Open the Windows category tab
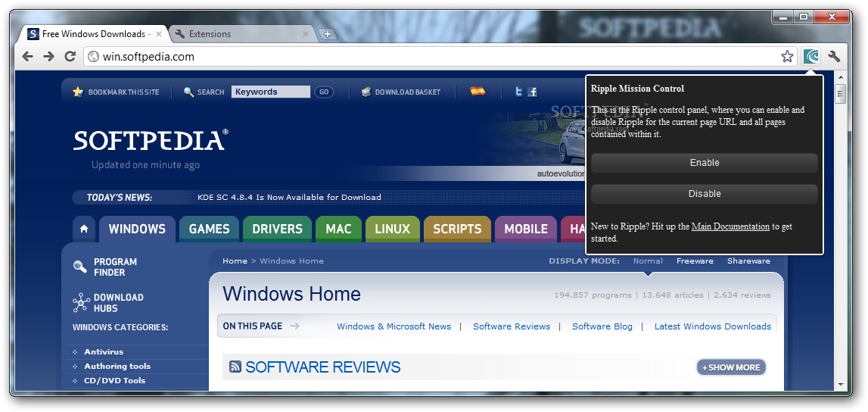Screen dimensions: 868x412 pos(137,229)
